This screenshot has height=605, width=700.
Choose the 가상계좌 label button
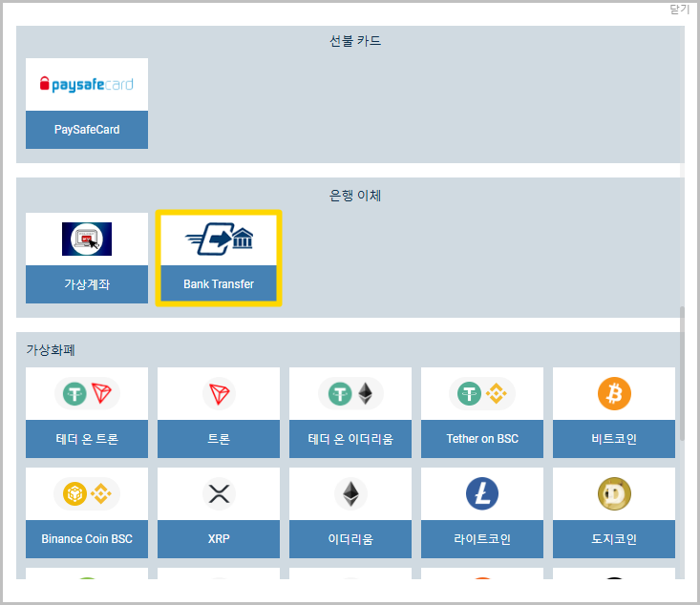87,284
